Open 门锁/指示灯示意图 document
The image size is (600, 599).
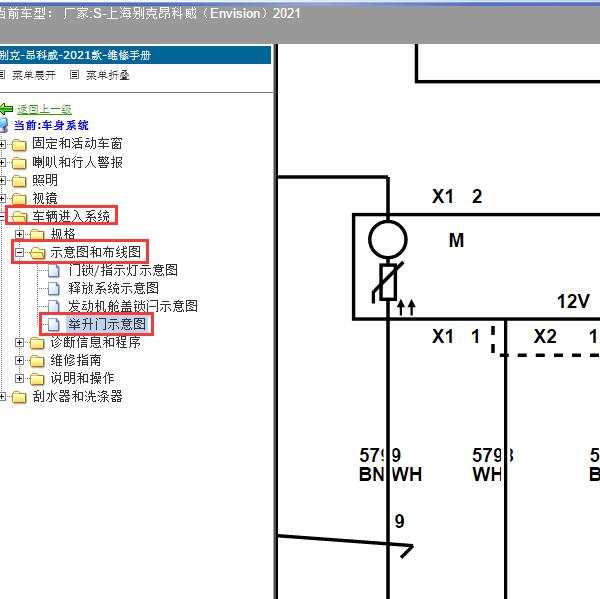point(123,270)
